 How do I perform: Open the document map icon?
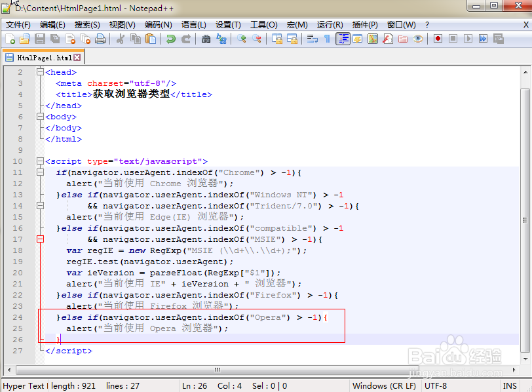pyautogui.click(x=373, y=39)
